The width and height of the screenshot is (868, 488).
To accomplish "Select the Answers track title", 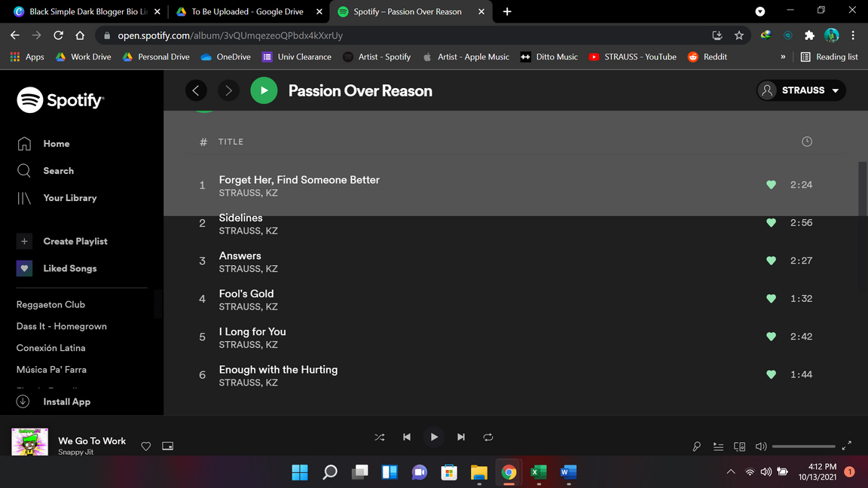I will click(x=240, y=255).
